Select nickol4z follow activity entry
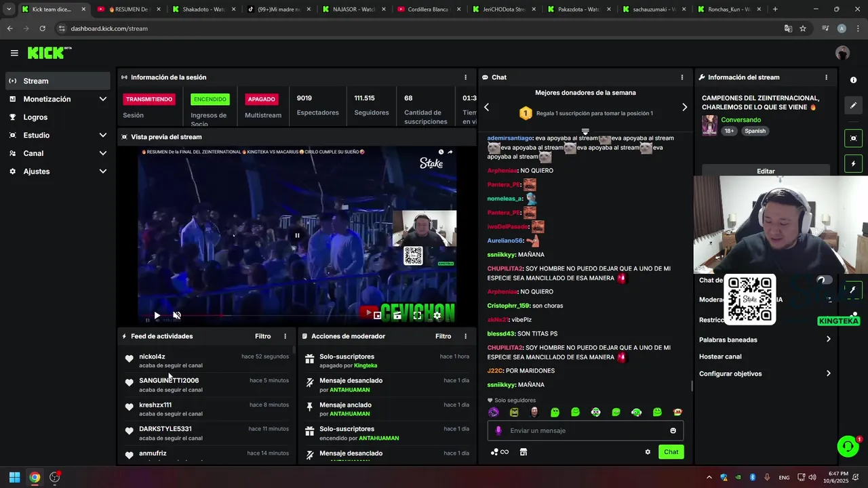Screen dimensions: 868x488 (x=207, y=361)
